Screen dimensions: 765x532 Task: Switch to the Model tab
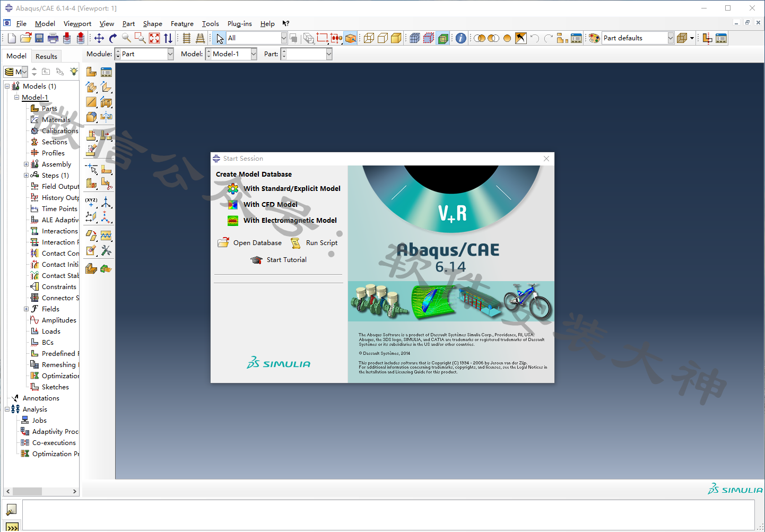(16, 56)
